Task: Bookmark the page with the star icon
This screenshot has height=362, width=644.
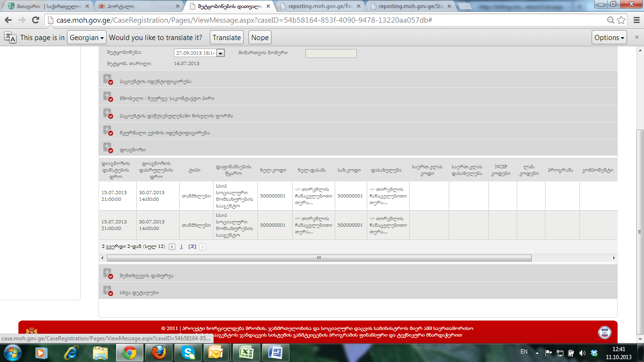Action: click(x=621, y=20)
